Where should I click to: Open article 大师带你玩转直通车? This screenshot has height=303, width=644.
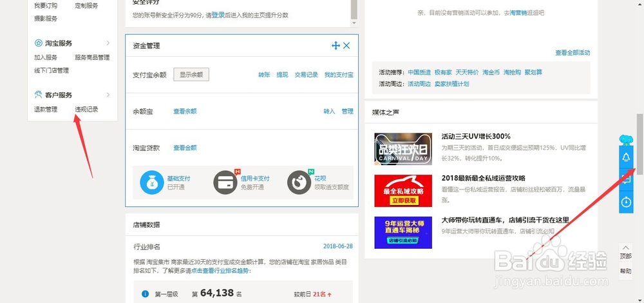(505, 220)
